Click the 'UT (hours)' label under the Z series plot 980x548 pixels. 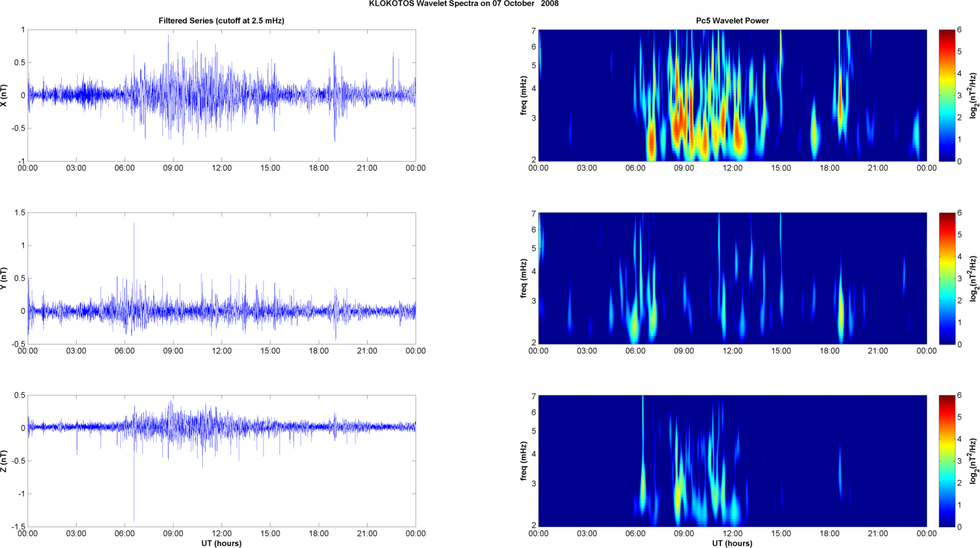tap(221, 543)
